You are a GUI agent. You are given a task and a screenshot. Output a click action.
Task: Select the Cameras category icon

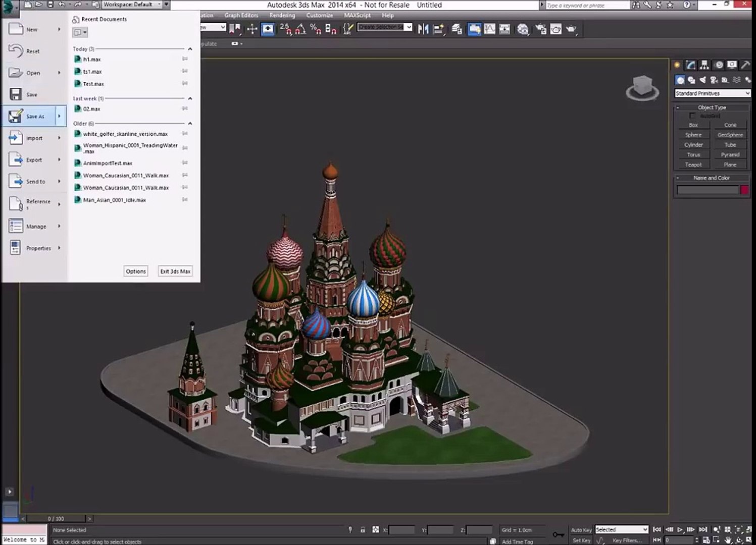pos(714,80)
